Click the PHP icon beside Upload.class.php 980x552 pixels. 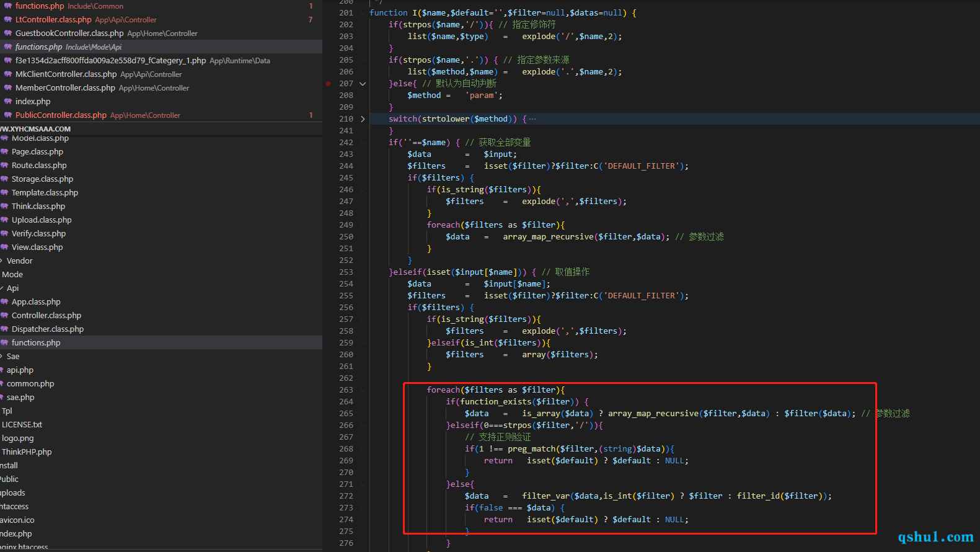(x=4, y=220)
